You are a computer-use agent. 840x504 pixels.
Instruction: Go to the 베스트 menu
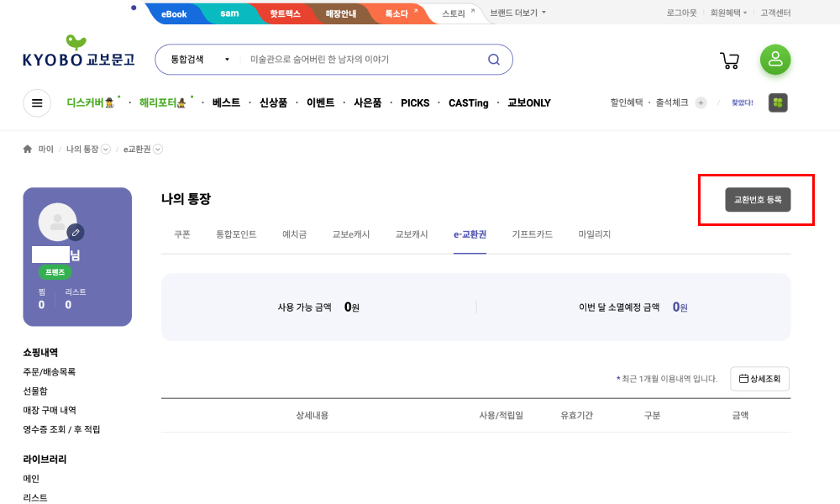click(226, 102)
